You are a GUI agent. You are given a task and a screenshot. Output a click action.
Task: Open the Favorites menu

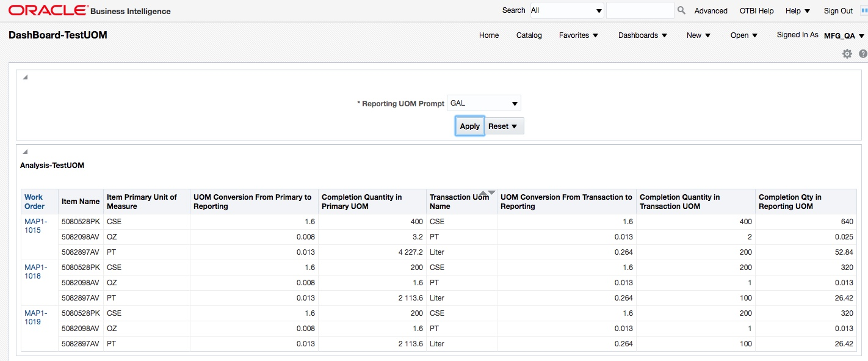pyautogui.click(x=578, y=35)
